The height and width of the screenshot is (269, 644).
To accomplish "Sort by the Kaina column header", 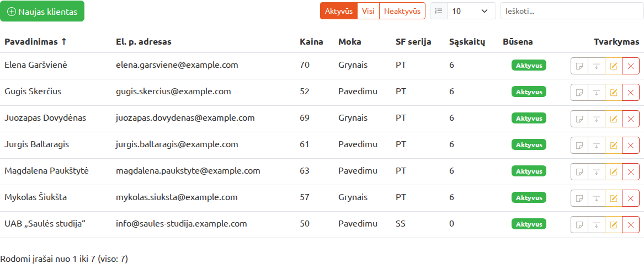I will pos(311,42).
